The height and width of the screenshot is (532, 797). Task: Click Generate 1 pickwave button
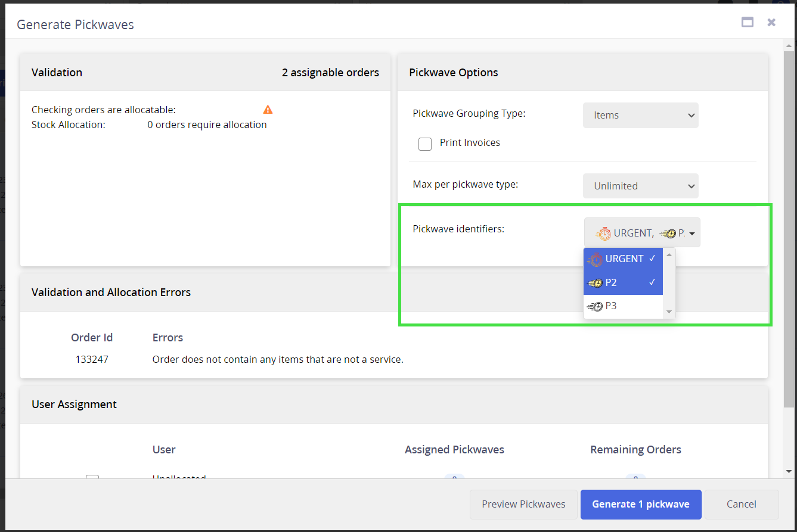click(x=640, y=505)
